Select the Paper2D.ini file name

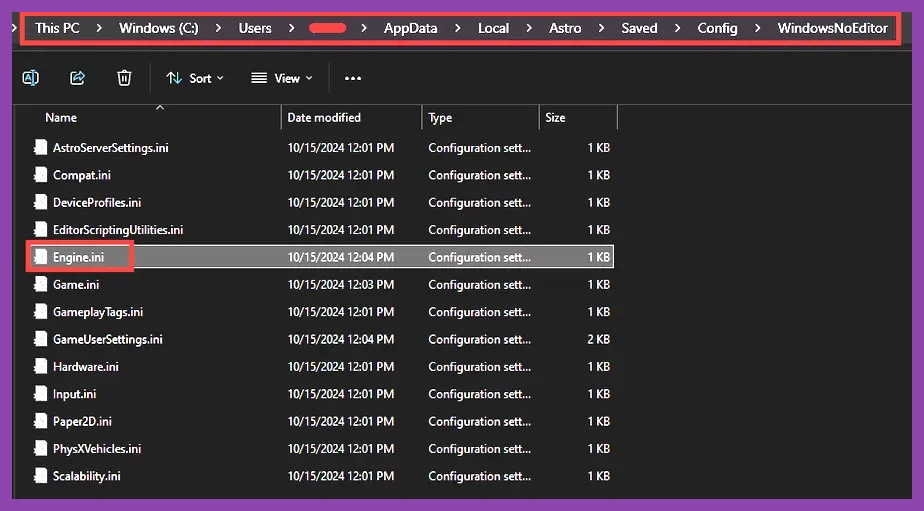click(x=82, y=421)
